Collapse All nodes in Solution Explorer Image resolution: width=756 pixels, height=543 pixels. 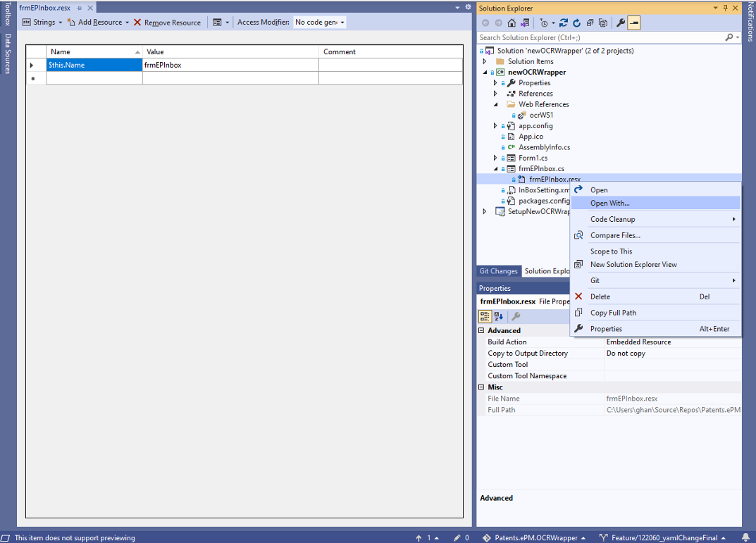pos(590,23)
